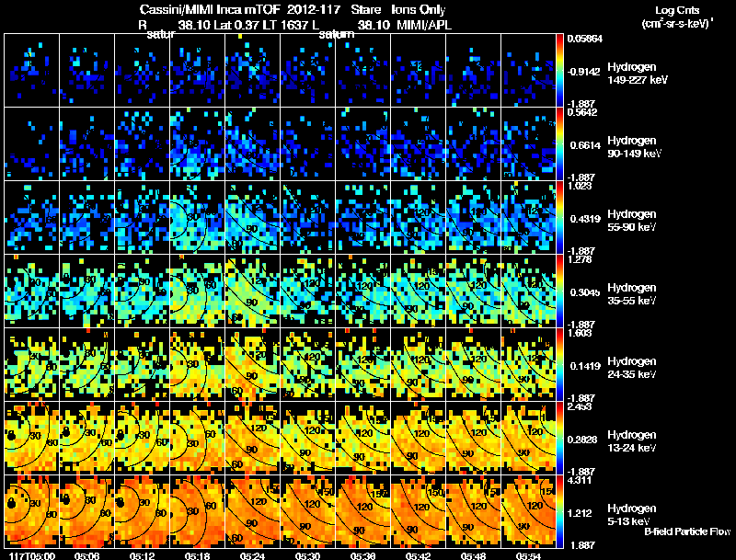Click the 'LT 1637' value in the header
The width and height of the screenshot is (736, 560).
coord(285,25)
